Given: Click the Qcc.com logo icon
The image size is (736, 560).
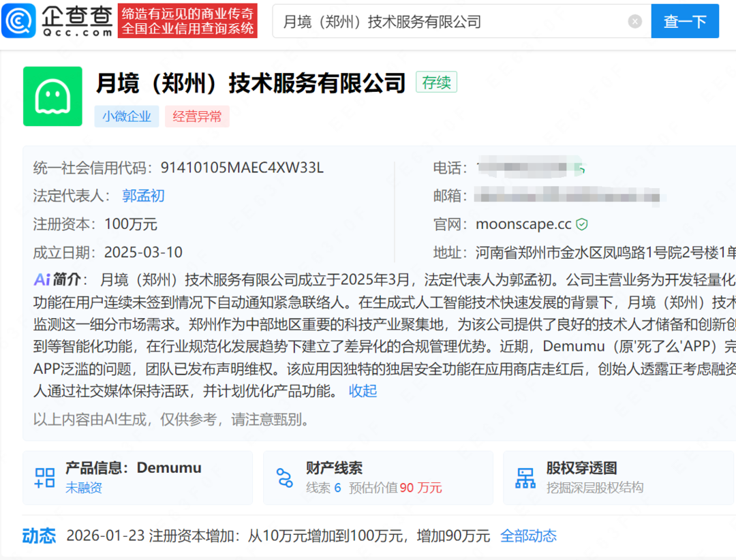Looking at the screenshot, I should (18, 21).
